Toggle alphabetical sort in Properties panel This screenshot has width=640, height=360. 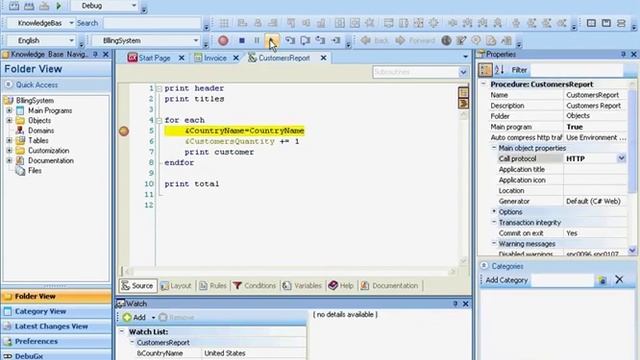point(499,70)
